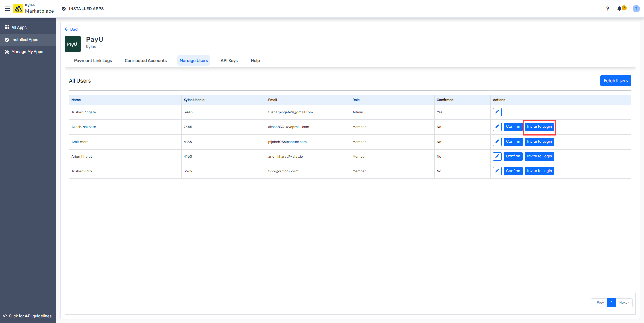
Task: Go to Next page in pagination
Action: point(624,303)
